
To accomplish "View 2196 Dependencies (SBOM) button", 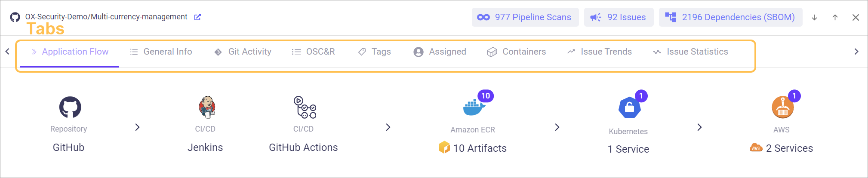I will pos(730,17).
